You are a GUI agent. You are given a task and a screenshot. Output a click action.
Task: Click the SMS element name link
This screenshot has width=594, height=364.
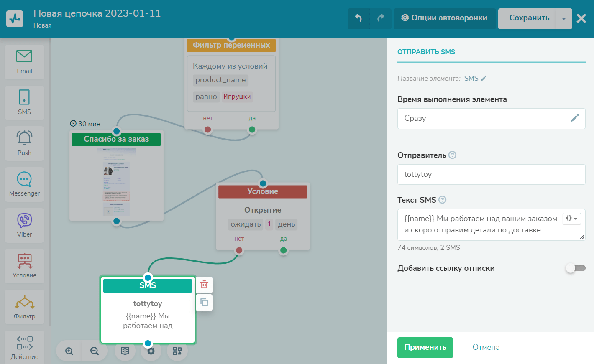point(471,78)
